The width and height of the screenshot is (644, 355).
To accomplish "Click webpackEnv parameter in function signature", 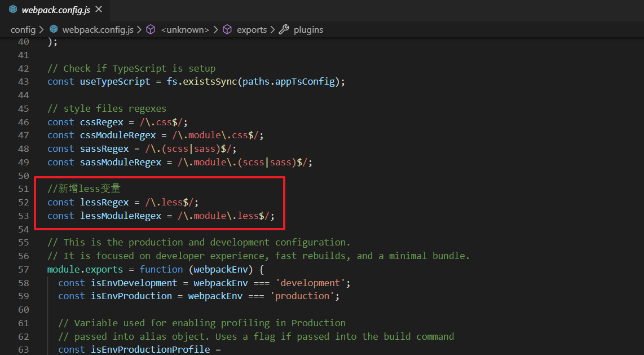I will point(221,269).
